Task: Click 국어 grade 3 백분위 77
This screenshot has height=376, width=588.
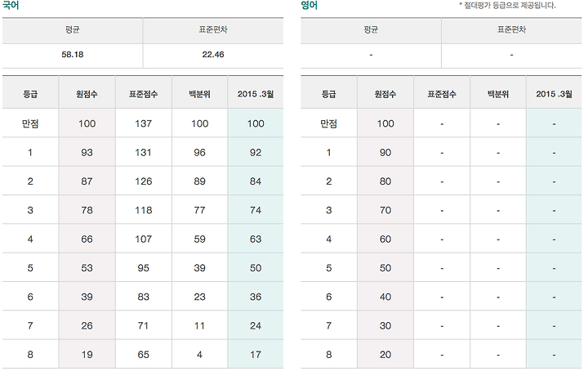Action: click(199, 210)
